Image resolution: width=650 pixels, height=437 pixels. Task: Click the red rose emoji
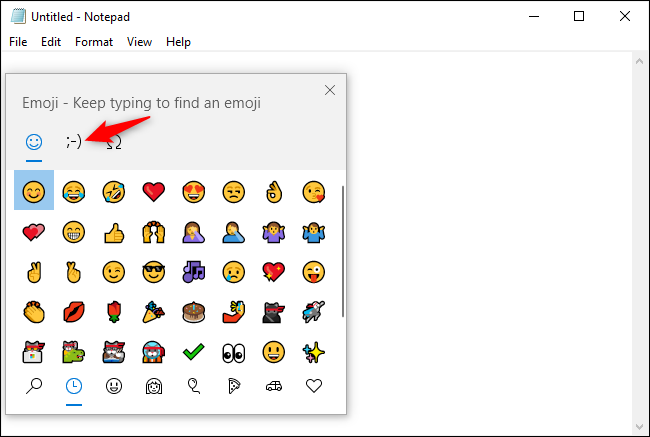(113, 311)
